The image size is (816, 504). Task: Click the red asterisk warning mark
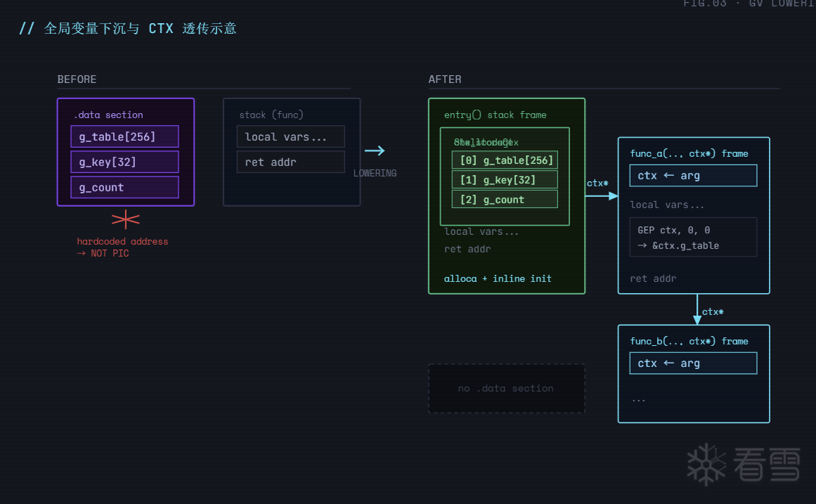(x=125, y=220)
